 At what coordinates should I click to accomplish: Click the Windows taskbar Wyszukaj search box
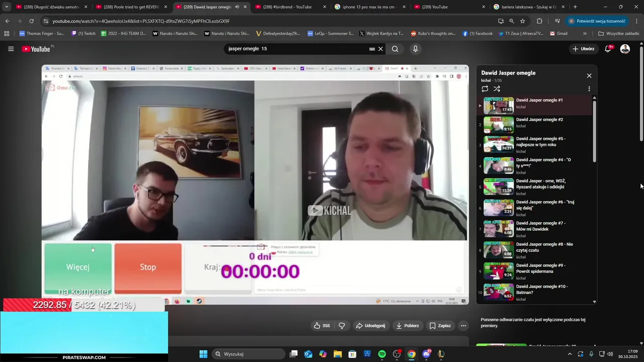(249, 354)
